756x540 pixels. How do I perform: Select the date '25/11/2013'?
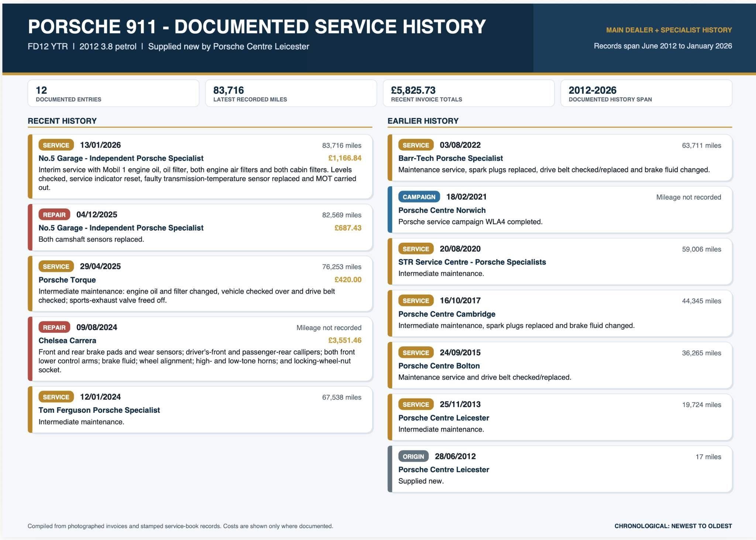click(x=460, y=404)
